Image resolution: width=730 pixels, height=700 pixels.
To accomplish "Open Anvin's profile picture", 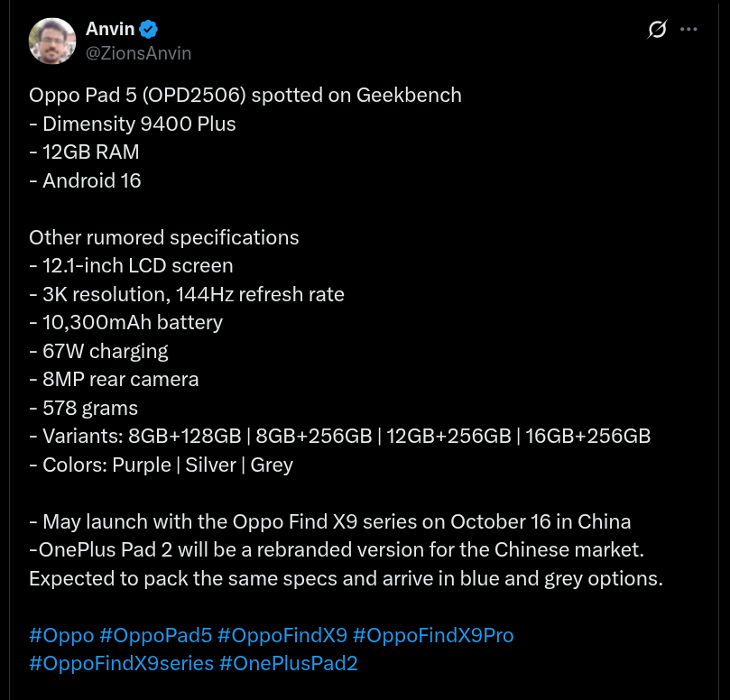I will [x=52, y=41].
